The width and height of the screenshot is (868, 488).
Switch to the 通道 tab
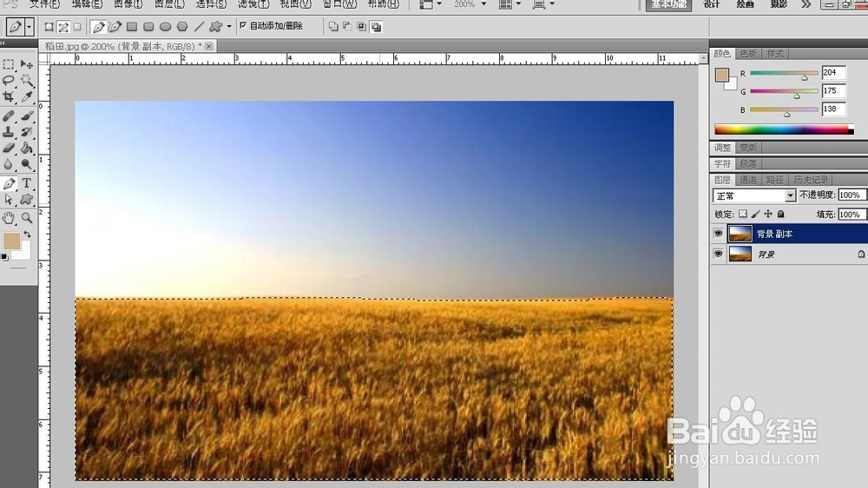point(748,180)
